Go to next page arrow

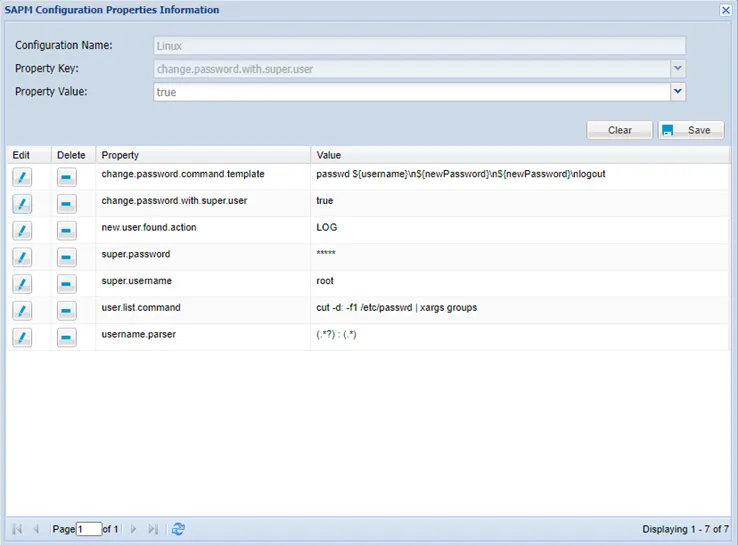coord(134,529)
